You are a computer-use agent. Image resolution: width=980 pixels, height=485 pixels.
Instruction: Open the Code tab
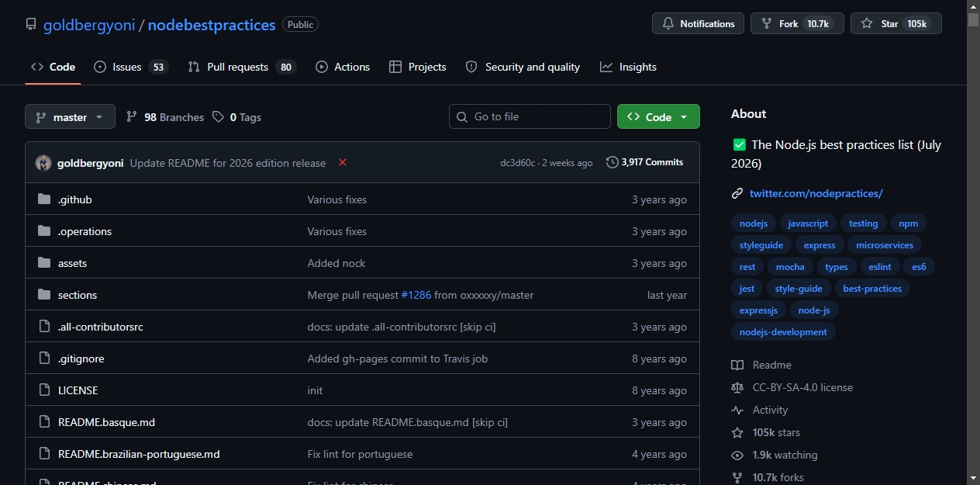click(53, 67)
